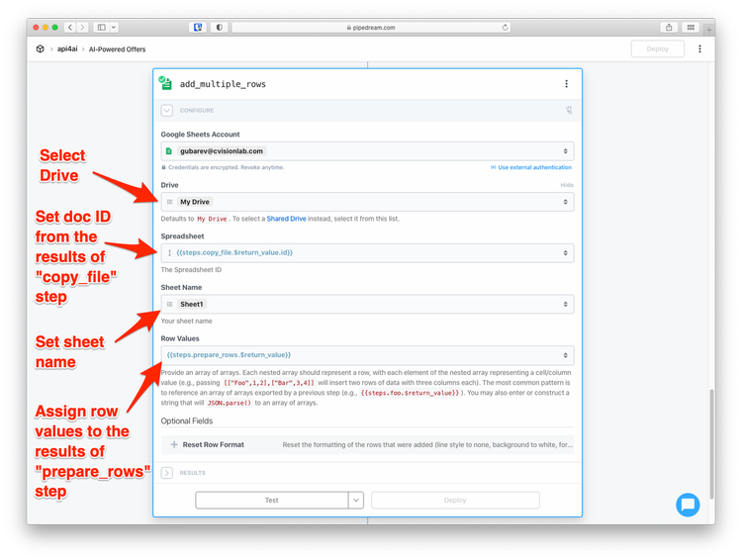Click the privacy shield icon
The image size is (742, 560).
click(219, 28)
